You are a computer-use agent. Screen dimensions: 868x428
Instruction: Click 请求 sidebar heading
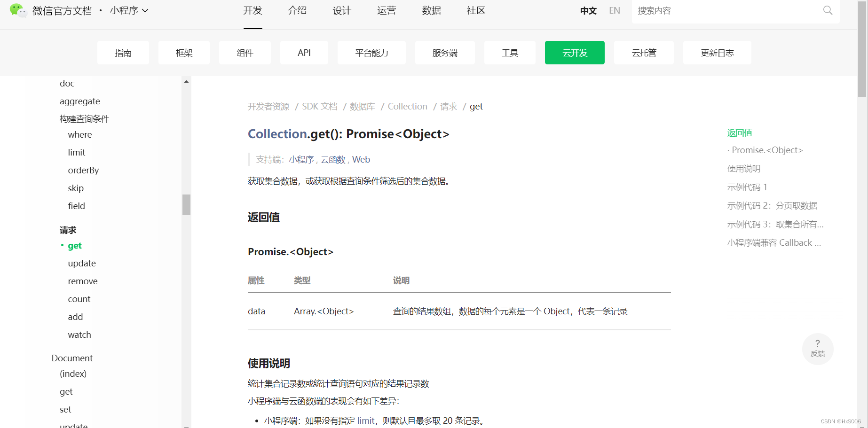tap(68, 230)
